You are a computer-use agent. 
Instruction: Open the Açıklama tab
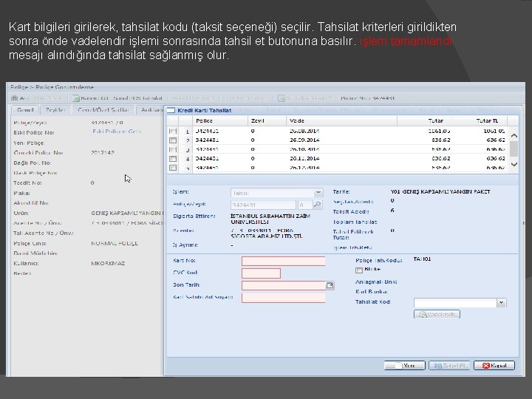coord(151,109)
